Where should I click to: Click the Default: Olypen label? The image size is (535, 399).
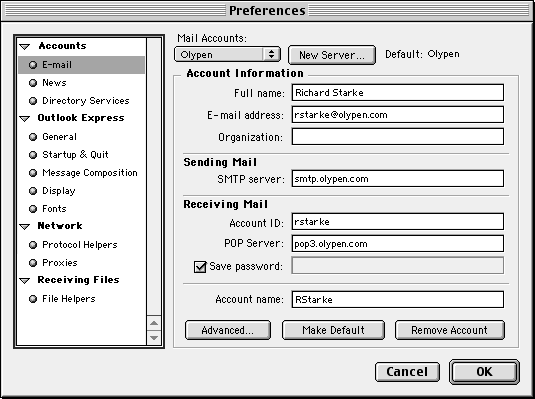tap(422, 54)
